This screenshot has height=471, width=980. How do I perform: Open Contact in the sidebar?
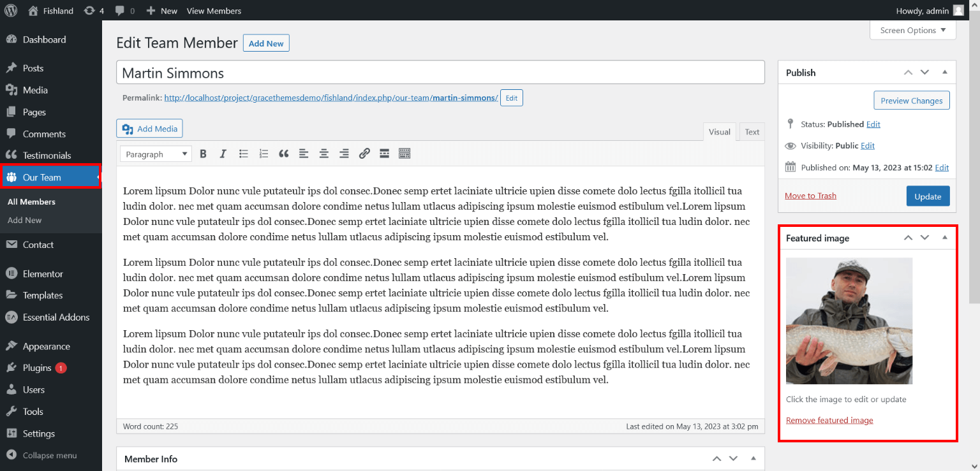pyautogui.click(x=51, y=245)
